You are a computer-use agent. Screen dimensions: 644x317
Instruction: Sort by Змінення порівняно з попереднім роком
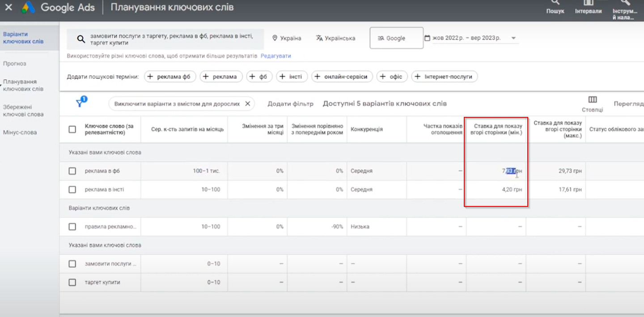[x=318, y=129]
